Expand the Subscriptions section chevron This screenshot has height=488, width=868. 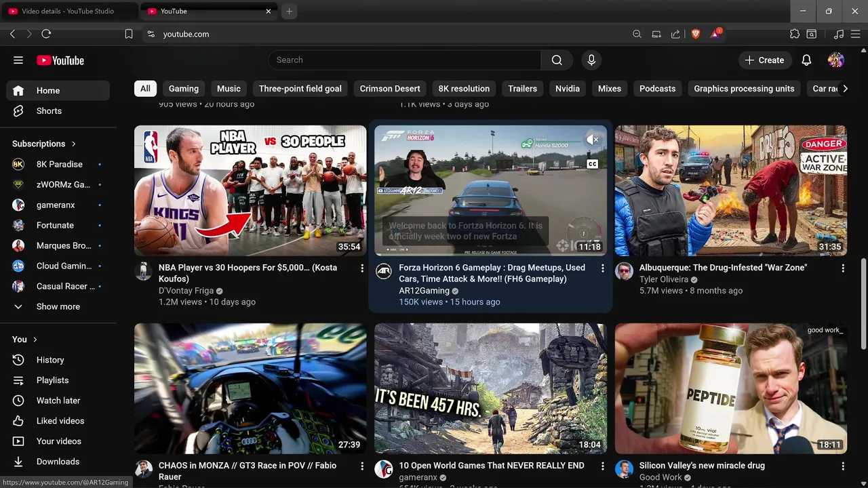coord(73,144)
